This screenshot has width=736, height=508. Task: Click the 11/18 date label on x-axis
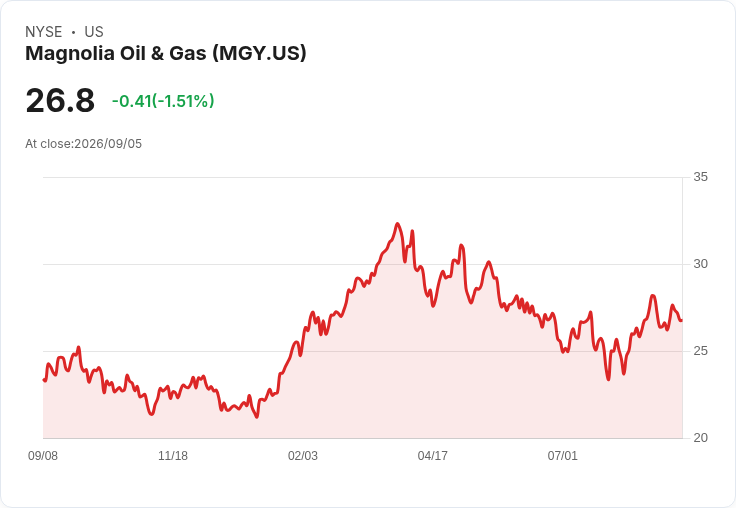173,455
